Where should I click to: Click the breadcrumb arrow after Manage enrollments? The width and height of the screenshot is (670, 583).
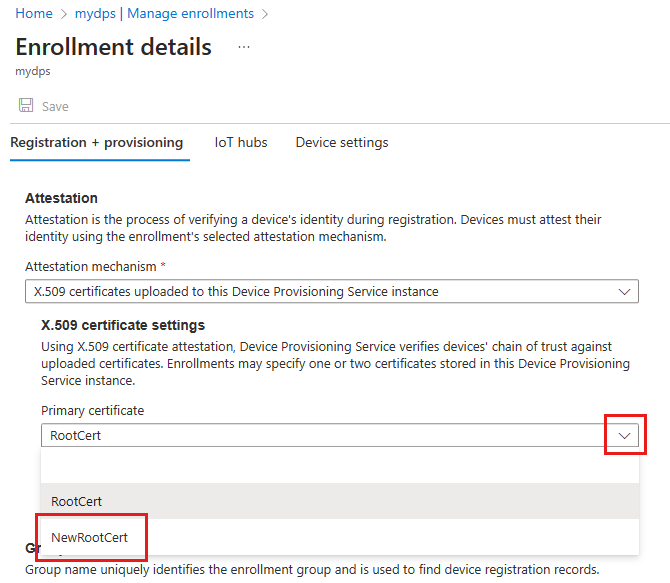point(265,14)
